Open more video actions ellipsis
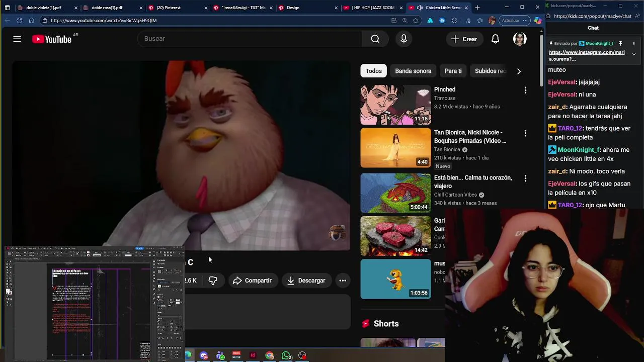The image size is (644, 362). pos(343,281)
